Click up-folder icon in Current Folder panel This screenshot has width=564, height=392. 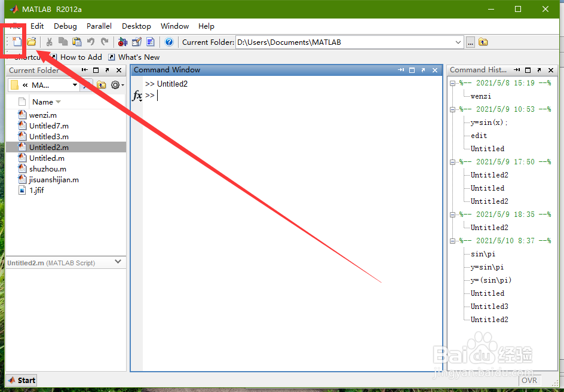tap(102, 85)
